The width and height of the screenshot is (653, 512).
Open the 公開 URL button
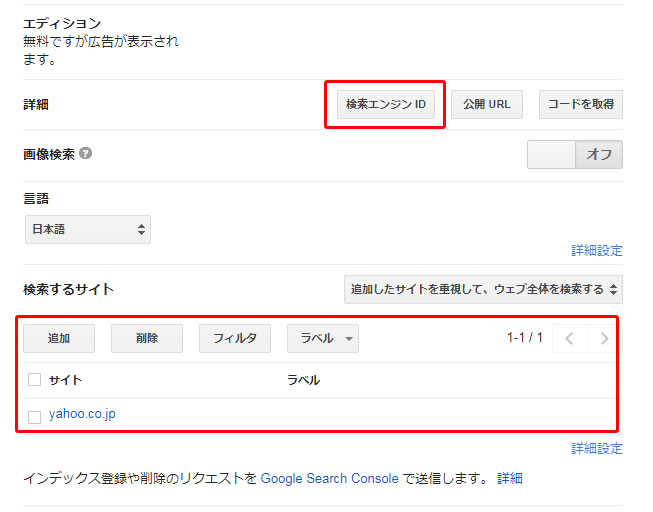pyautogui.click(x=486, y=104)
